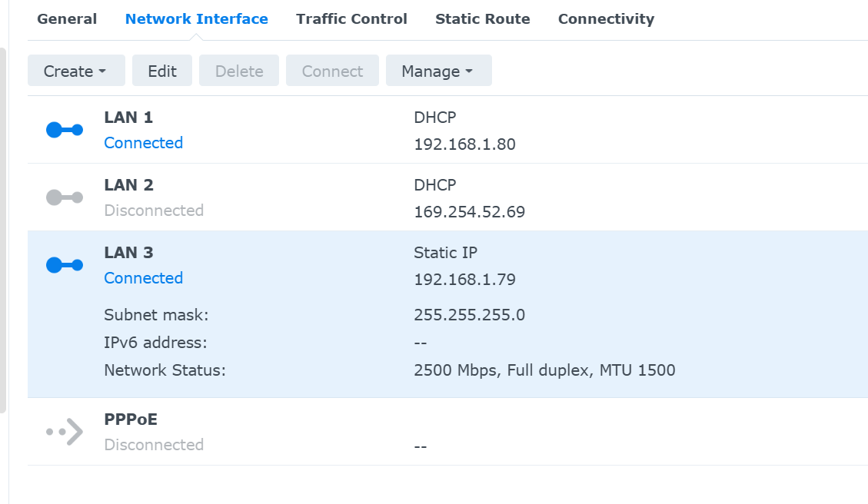
Task: Click the LAN 3 connected interface icon
Action: click(x=65, y=265)
